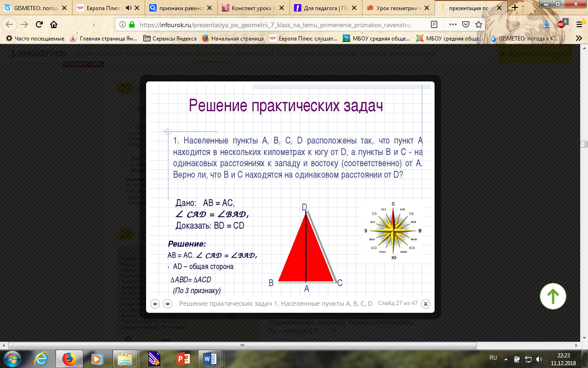
Task: Close the slide lightbox viewer
Action: [426, 304]
